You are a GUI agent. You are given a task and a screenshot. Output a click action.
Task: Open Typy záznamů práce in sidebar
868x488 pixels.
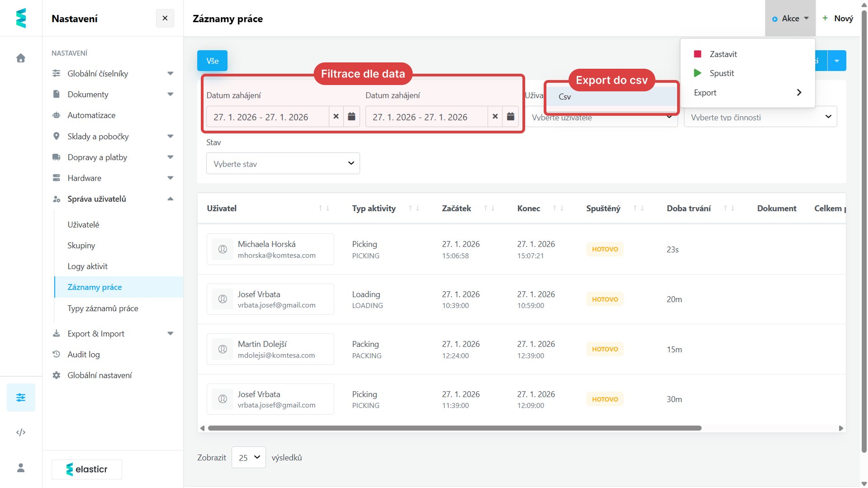pyautogui.click(x=103, y=308)
